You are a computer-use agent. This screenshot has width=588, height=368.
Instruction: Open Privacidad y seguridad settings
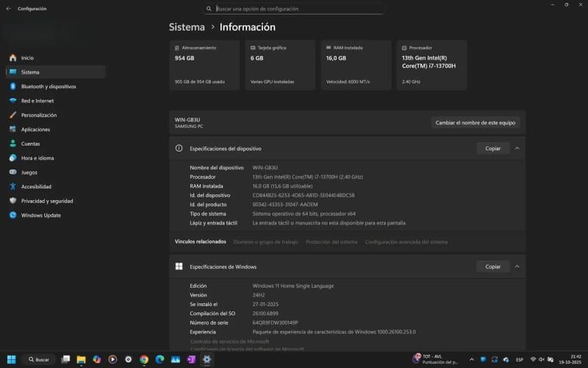click(x=56, y=201)
